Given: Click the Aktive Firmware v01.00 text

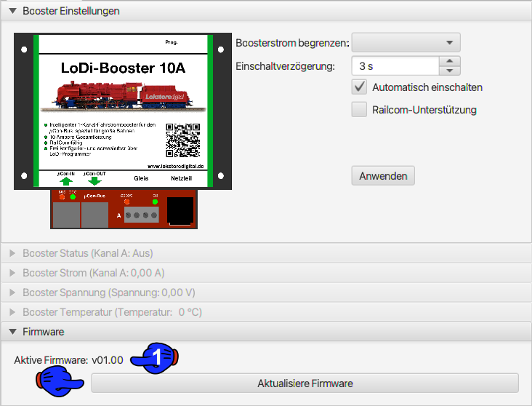Looking at the screenshot, I should 68,360.
